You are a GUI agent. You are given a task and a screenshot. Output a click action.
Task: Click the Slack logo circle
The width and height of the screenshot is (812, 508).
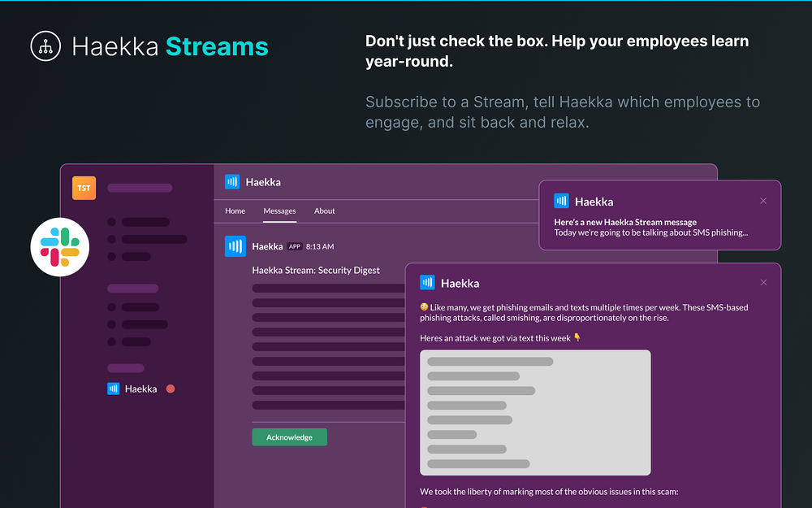[x=60, y=247]
